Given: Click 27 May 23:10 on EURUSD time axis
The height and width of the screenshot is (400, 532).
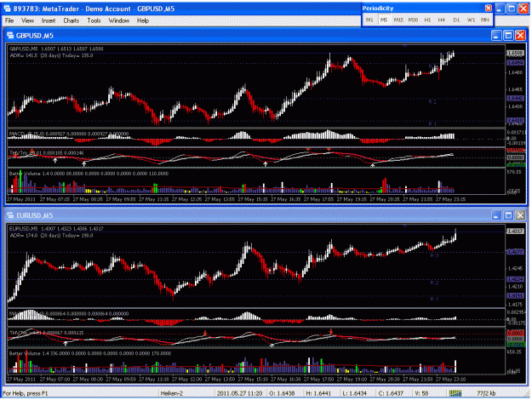Looking at the screenshot, I should 450,379.
